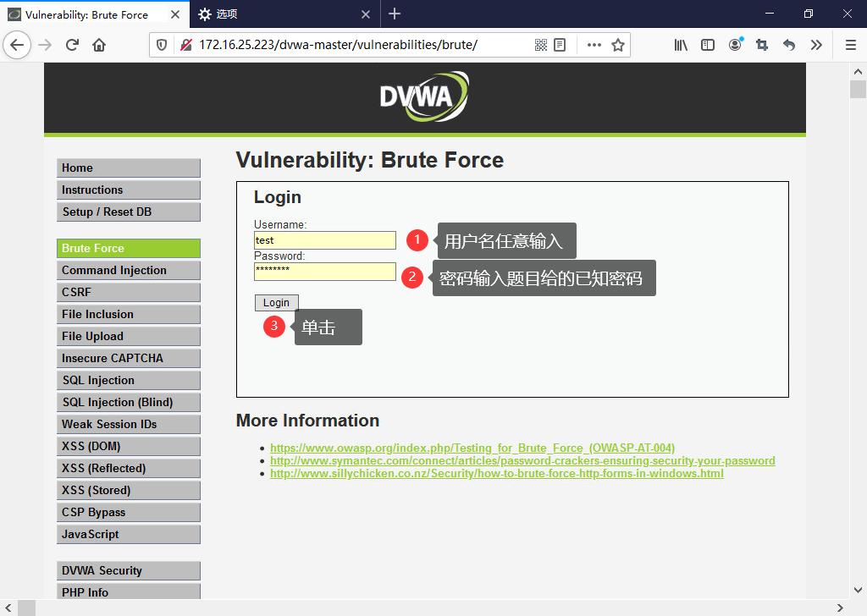867x616 pixels.
Task: Go back to the previous page
Action: (17, 45)
